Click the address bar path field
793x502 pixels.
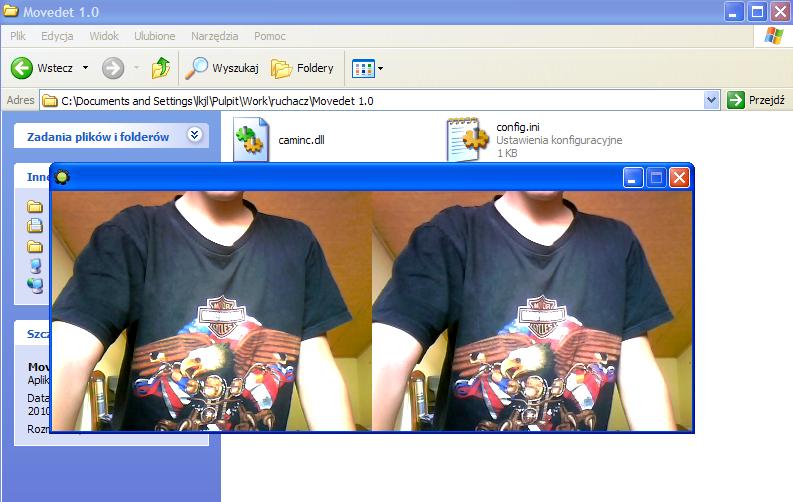pos(380,100)
